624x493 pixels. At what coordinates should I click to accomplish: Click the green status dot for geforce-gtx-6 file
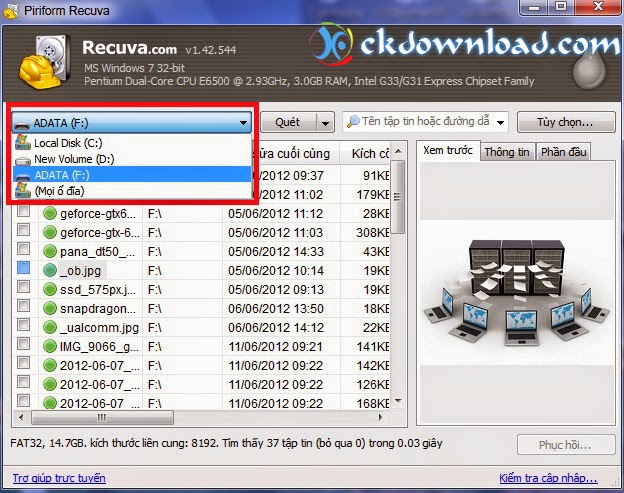point(50,232)
